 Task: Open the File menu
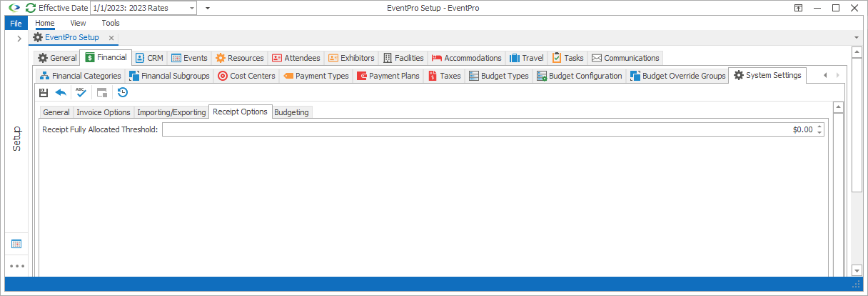pos(16,23)
